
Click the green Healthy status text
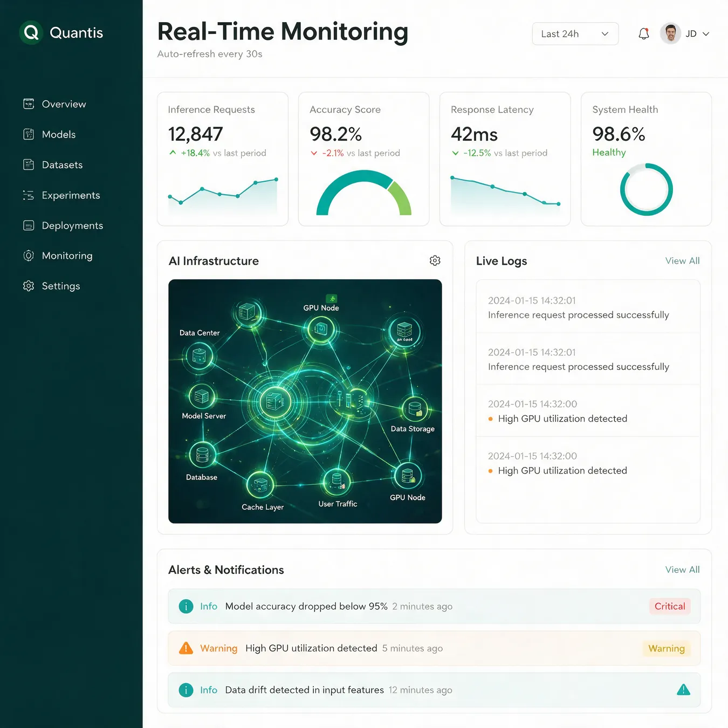[609, 152]
